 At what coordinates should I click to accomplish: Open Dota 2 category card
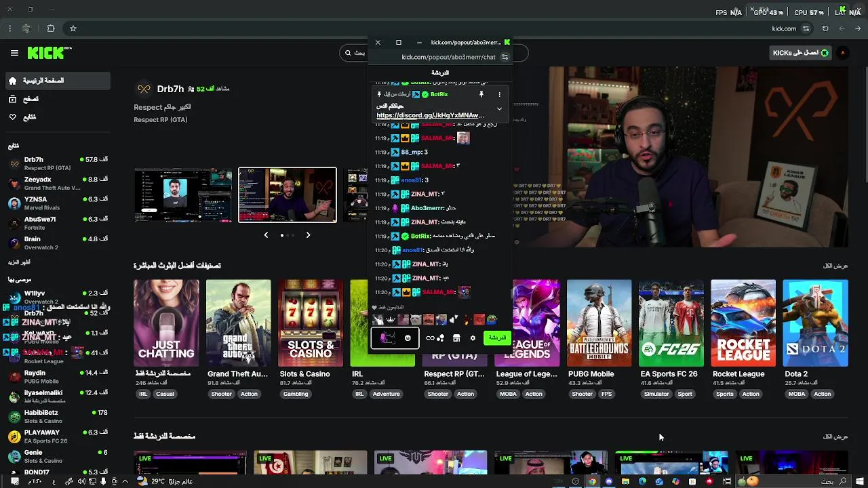pyautogui.click(x=815, y=323)
